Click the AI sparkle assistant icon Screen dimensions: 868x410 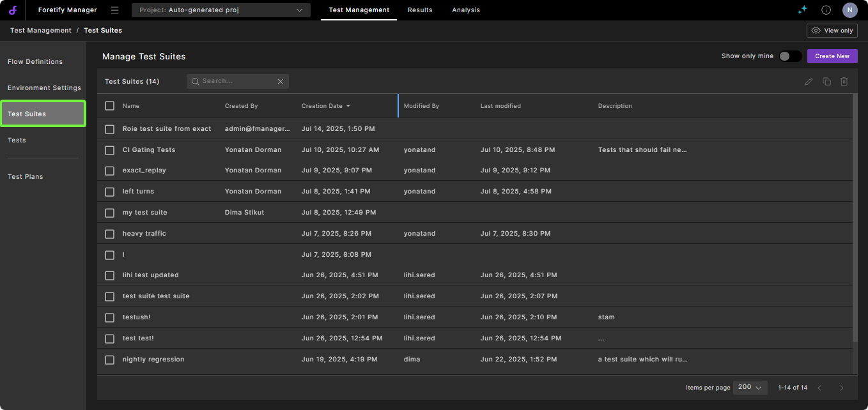pos(802,10)
